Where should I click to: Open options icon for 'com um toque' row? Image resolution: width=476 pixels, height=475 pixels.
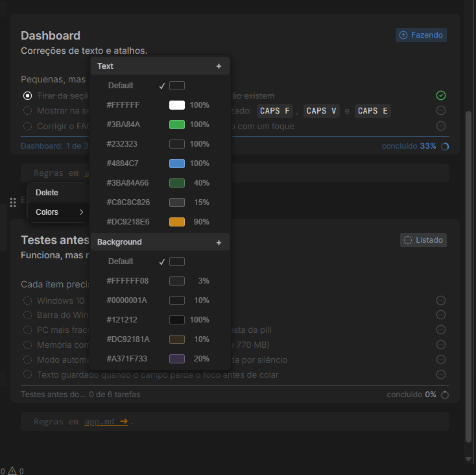click(x=441, y=126)
